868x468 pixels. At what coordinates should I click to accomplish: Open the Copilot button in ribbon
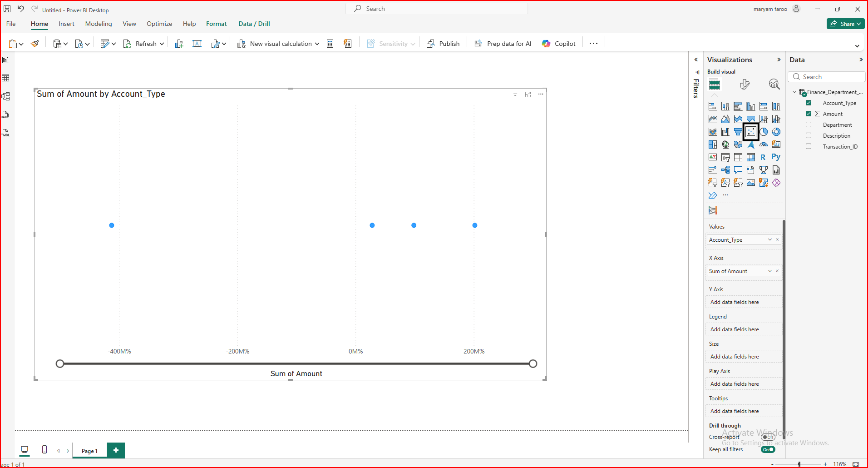click(x=559, y=44)
